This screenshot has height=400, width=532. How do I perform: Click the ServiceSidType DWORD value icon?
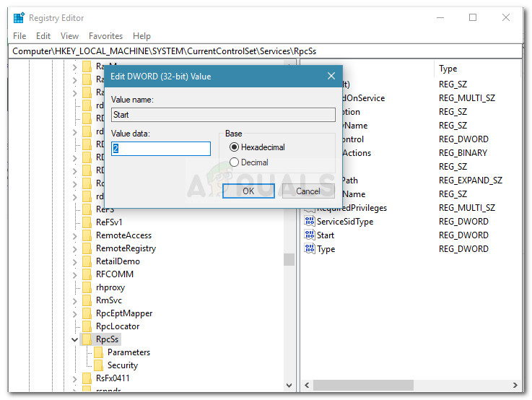pyautogui.click(x=309, y=221)
